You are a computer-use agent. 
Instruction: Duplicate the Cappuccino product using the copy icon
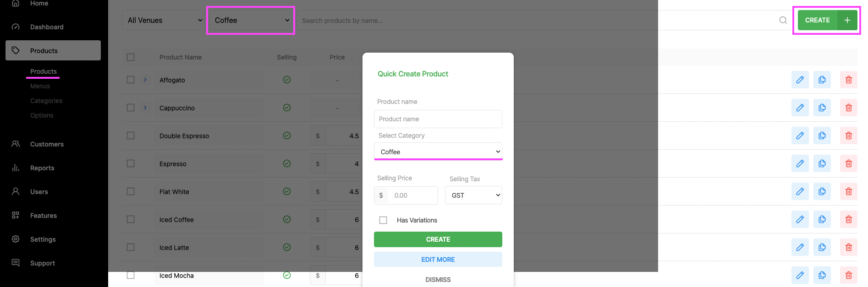822,108
